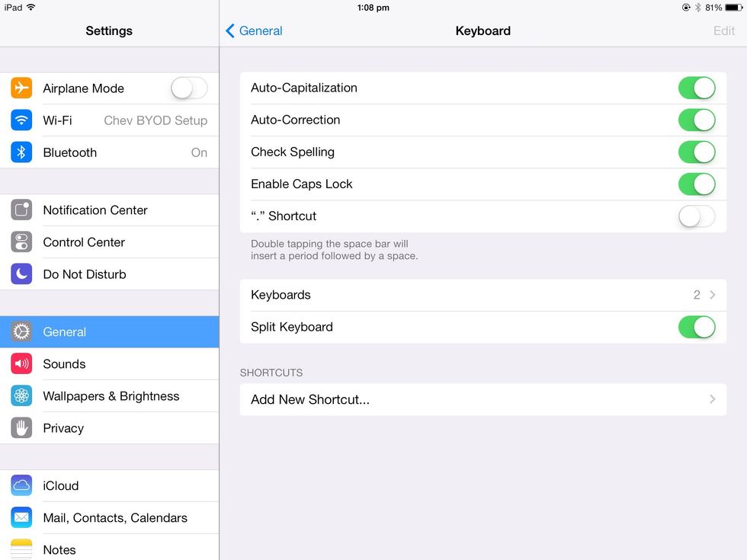Image resolution: width=747 pixels, height=560 pixels.
Task: Tap the Do Not Disturb moon icon
Action: pyautogui.click(x=21, y=274)
